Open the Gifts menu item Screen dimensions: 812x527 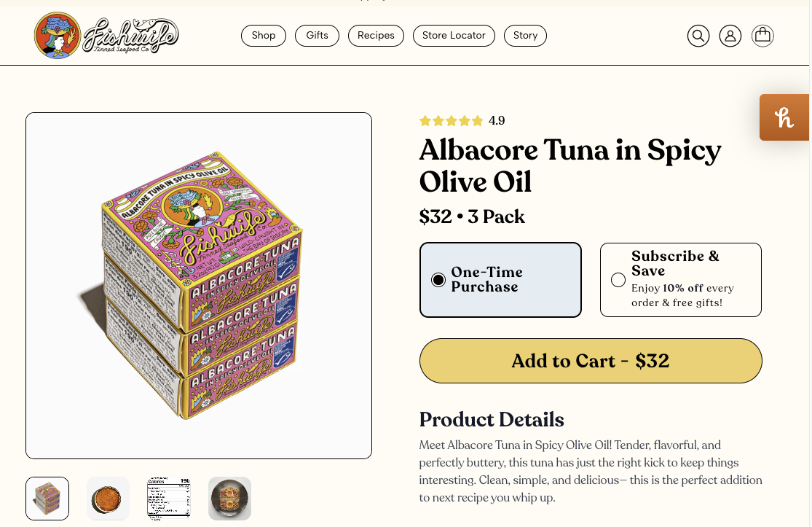point(317,35)
